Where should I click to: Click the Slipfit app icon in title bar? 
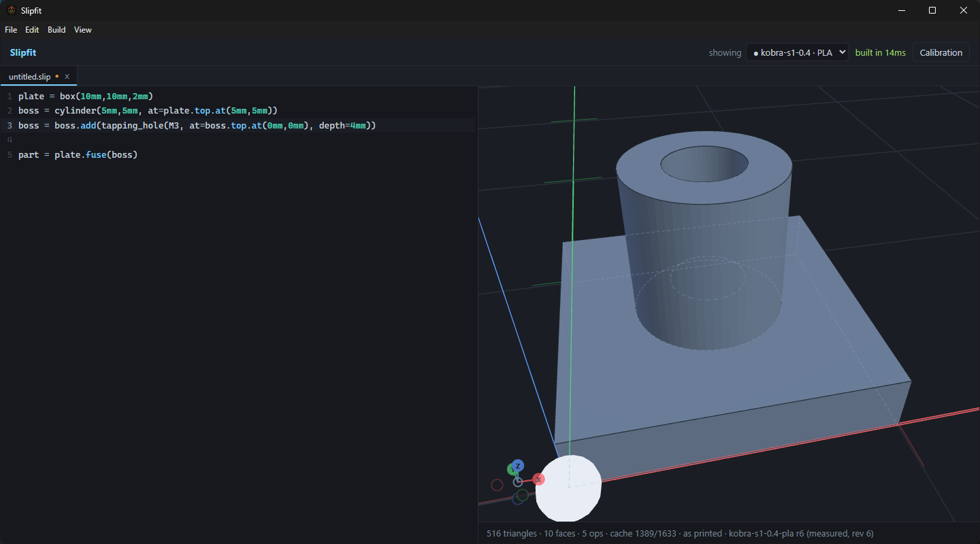pyautogui.click(x=11, y=10)
